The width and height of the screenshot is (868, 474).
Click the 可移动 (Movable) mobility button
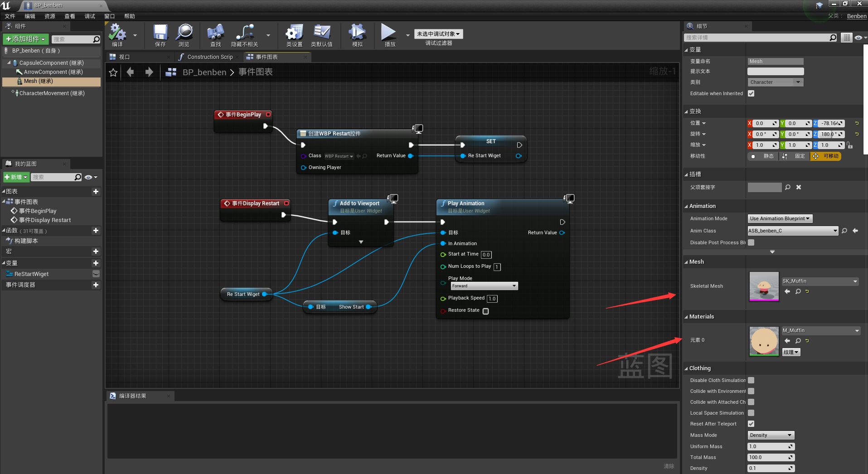826,156
